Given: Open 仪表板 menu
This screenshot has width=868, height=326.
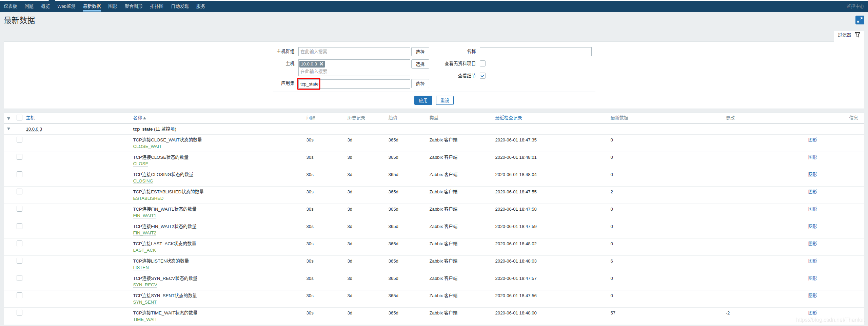Looking at the screenshot, I should tap(11, 6).
